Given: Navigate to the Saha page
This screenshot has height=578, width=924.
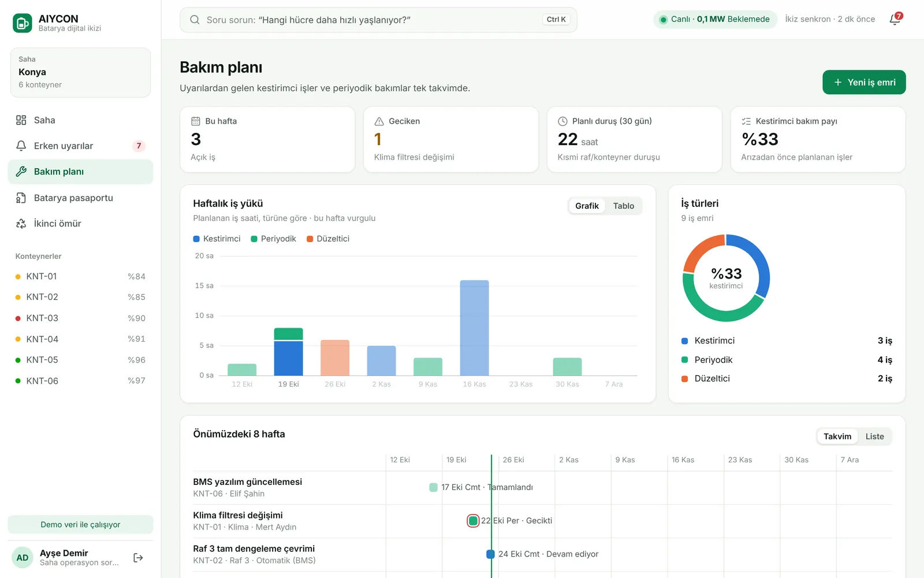Looking at the screenshot, I should click(x=80, y=120).
